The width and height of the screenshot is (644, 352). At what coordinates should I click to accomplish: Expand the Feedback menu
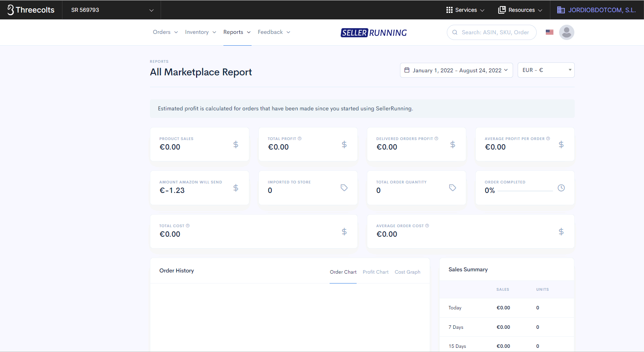coord(274,32)
